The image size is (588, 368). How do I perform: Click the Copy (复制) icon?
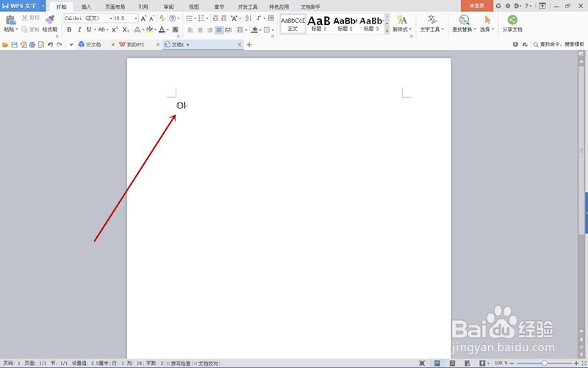click(25, 29)
